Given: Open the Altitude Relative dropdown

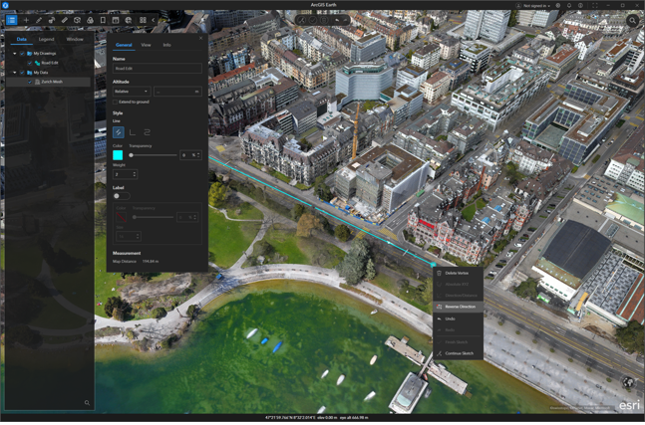Looking at the screenshot, I should (130, 91).
